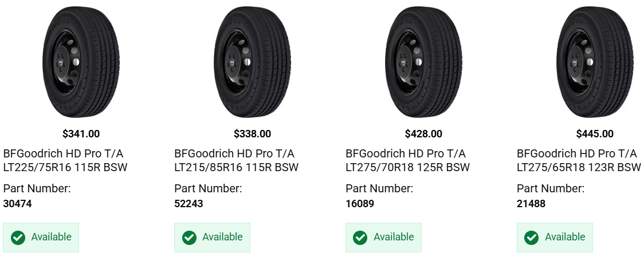Viewport: 644px width, 257px height.
Task: Open BFGoodrich HD Pro T/A LT225/75R16 product link
Action: click(65, 161)
